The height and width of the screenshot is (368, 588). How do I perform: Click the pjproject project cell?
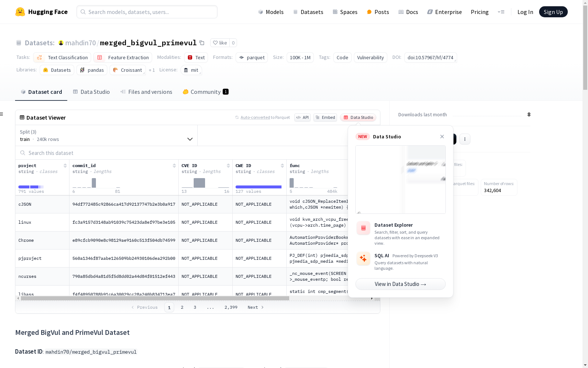[42, 258]
